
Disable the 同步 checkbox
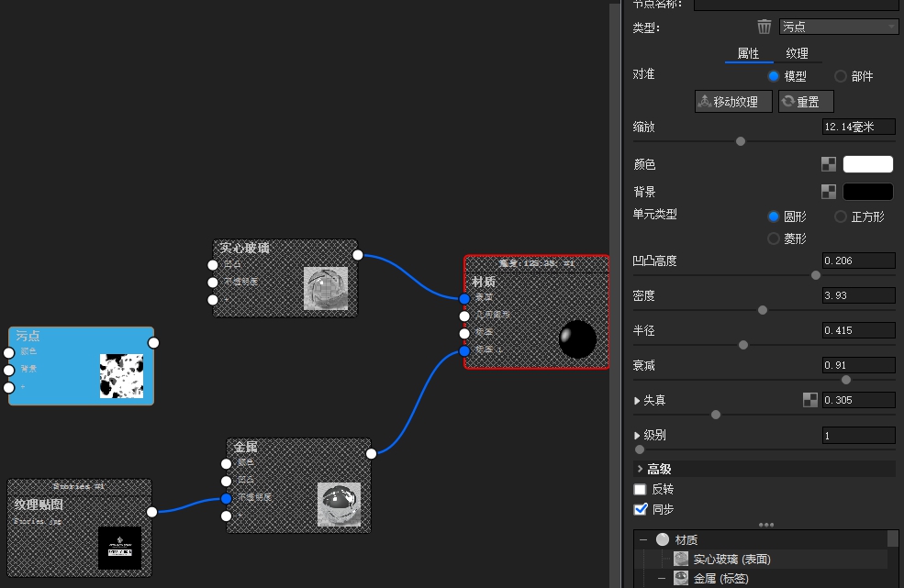pyautogui.click(x=641, y=509)
